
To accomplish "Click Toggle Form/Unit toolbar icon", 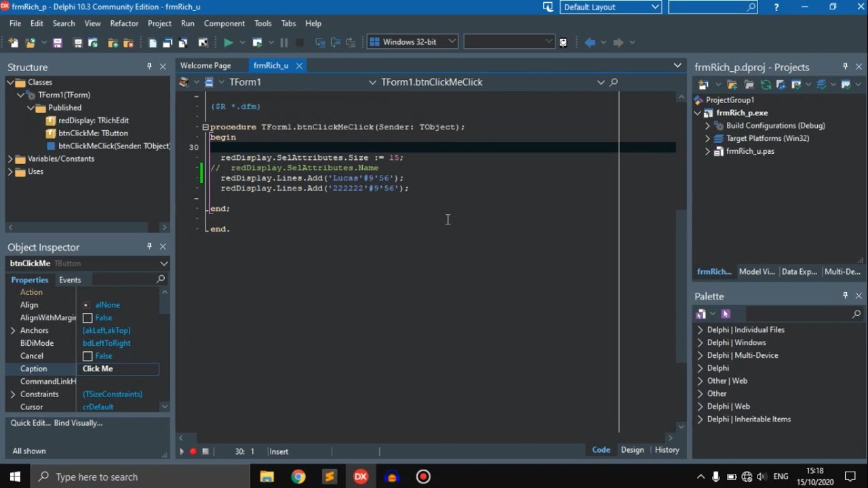I will pos(182,42).
